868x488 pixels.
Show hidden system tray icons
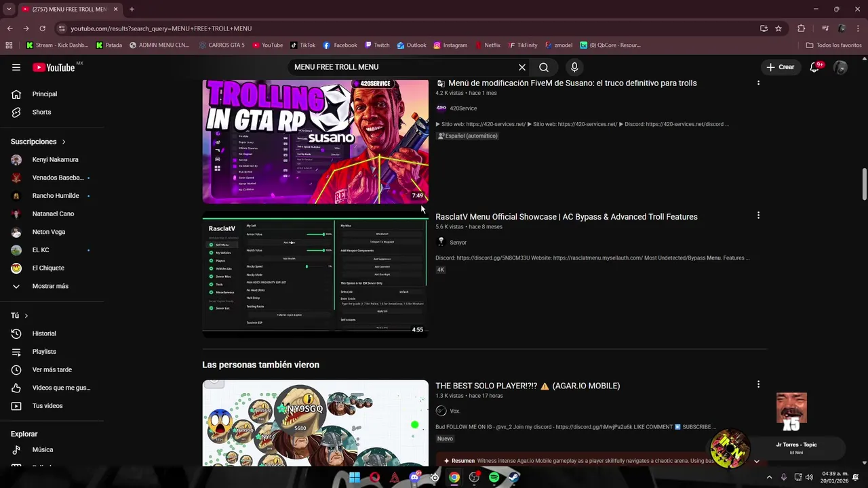[x=769, y=477]
